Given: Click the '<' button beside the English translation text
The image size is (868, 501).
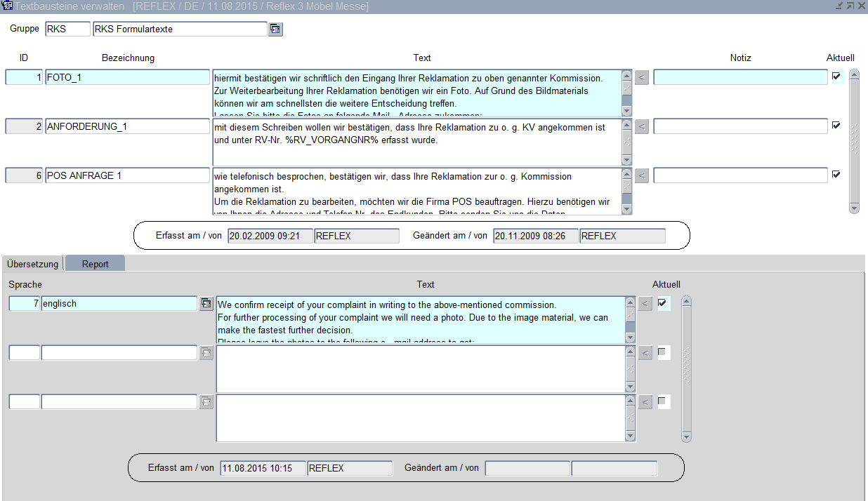Looking at the screenshot, I should coord(645,303).
